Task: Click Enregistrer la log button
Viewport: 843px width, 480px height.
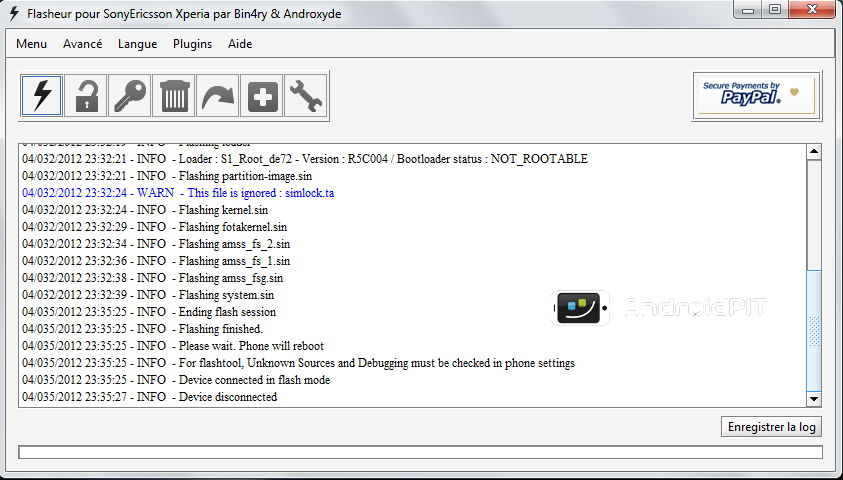Action: coord(771,427)
